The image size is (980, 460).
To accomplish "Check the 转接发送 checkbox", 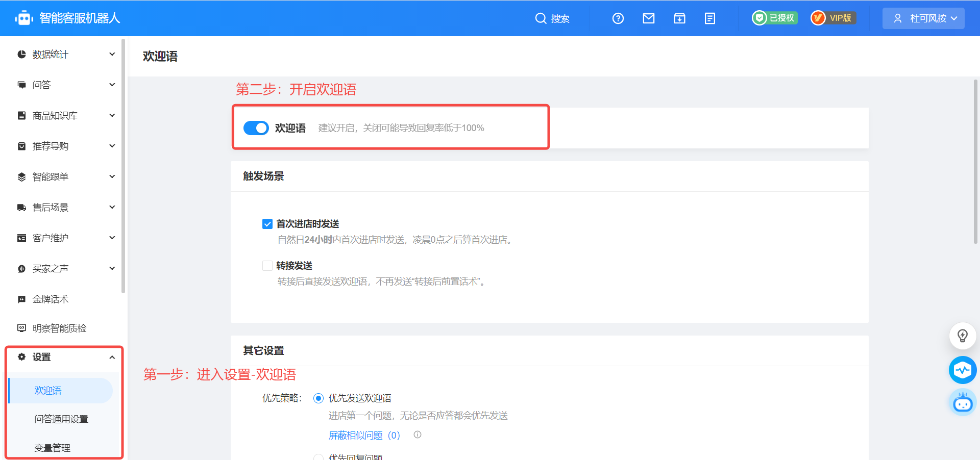I will pos(267,266).
